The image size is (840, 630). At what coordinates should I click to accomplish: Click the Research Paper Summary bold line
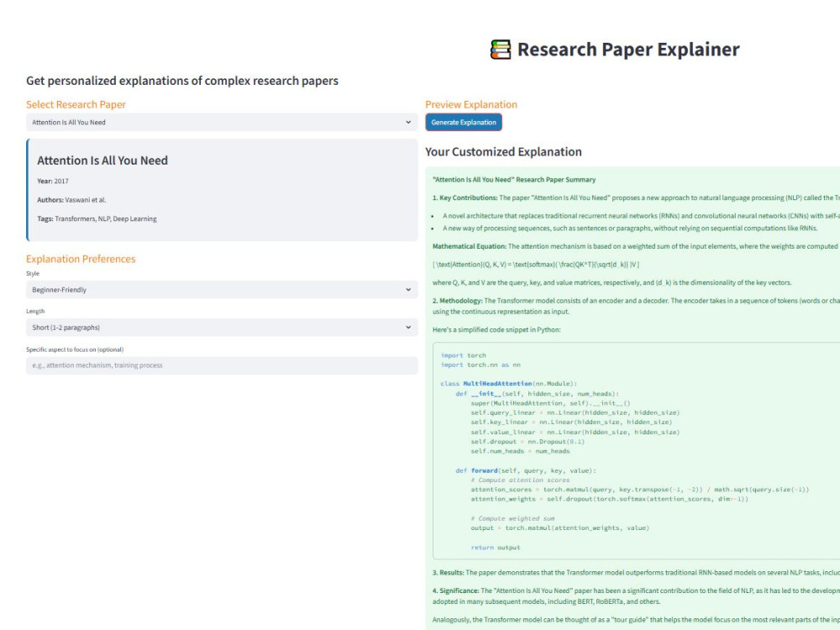tap(514, 180)
